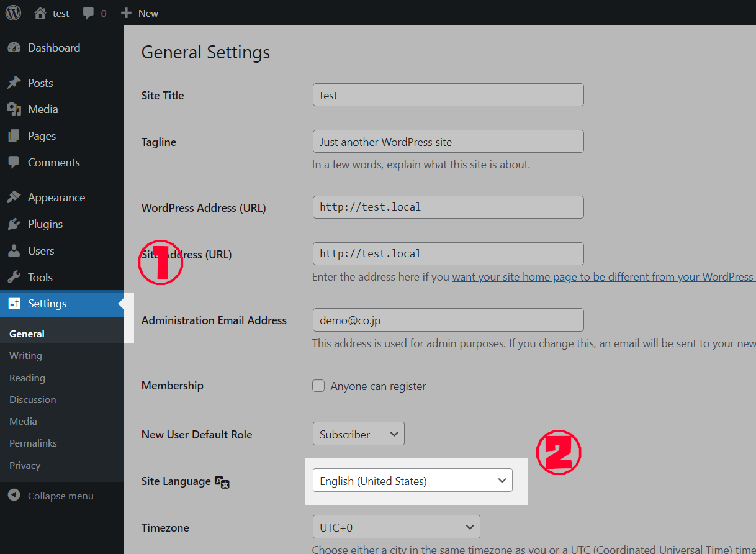This screenshot has height=554, width=756.
Task: Open the New User Default Role dropdown
Action: tap(359, 434)
